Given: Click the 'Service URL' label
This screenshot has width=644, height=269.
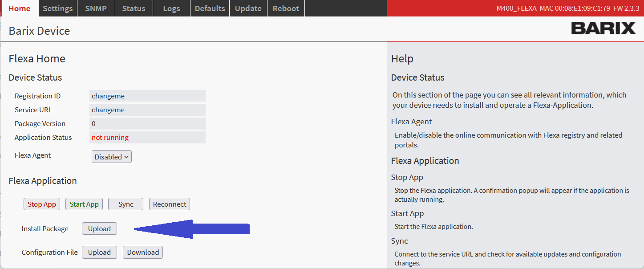Looking at the screenshot, I should (x=33, y=110).
